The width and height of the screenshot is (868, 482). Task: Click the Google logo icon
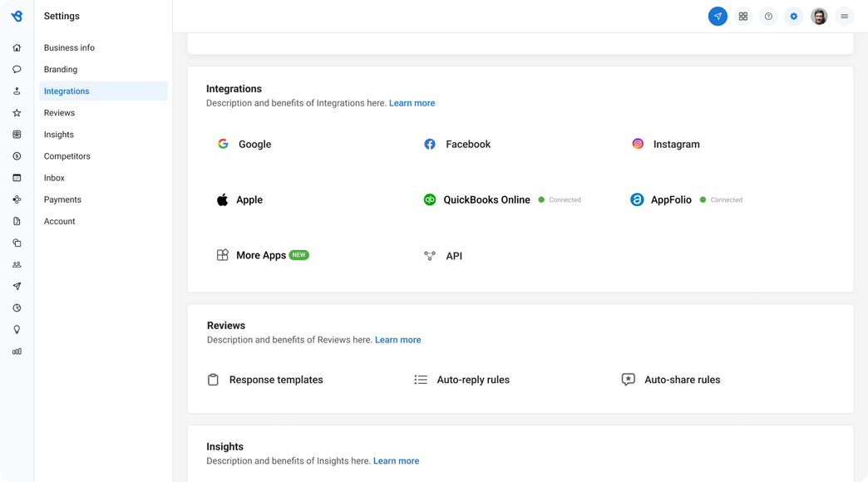[223, 144]
